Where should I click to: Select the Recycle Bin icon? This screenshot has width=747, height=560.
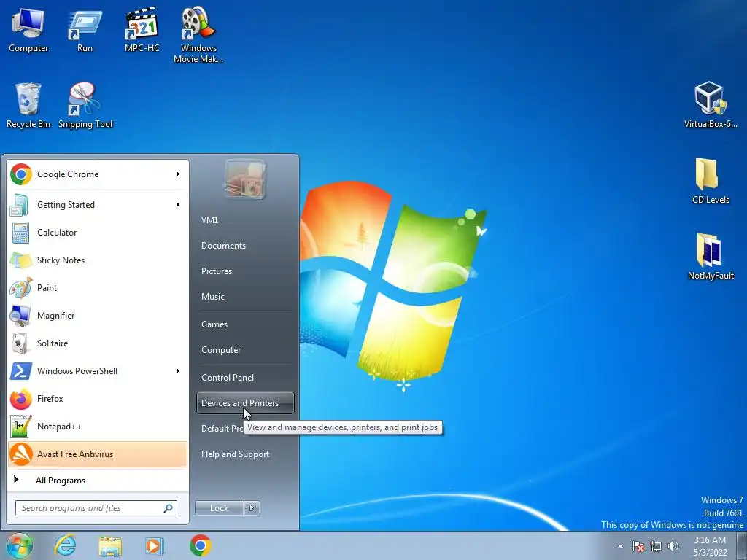tap(28, 106)
